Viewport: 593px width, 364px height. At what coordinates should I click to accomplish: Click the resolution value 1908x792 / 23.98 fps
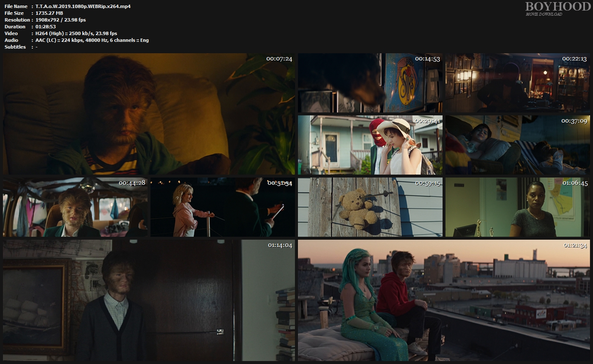point(60,20)
